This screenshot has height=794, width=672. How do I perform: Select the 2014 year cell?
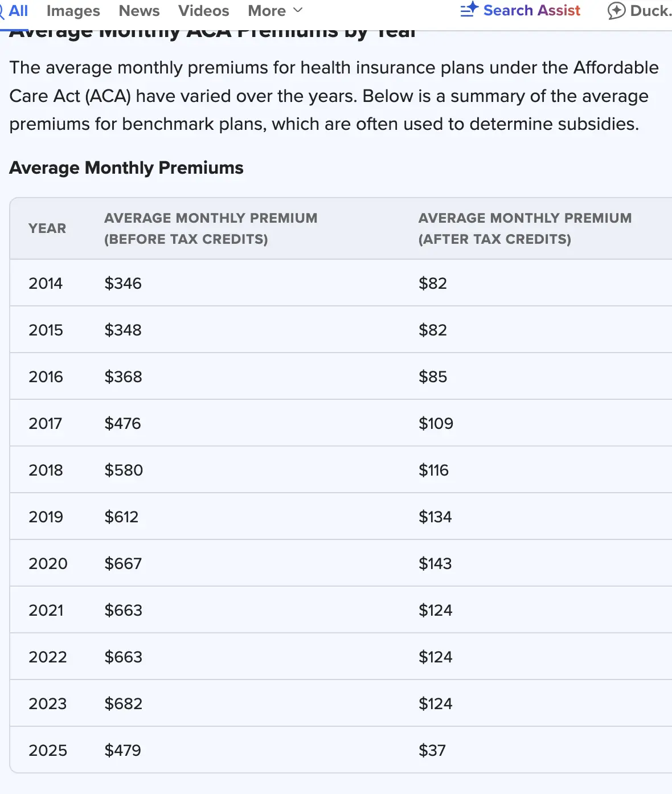coord(46,283)
